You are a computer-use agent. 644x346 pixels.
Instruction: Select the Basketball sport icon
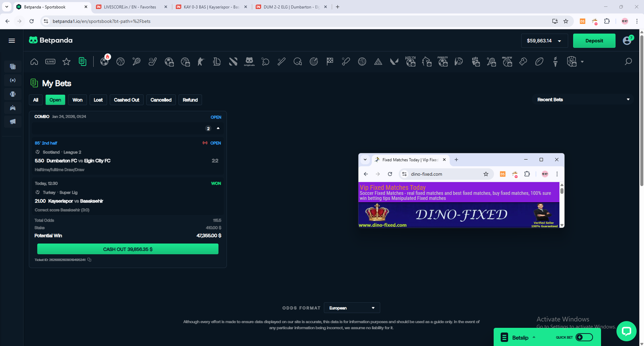click(x=120, y=62)
